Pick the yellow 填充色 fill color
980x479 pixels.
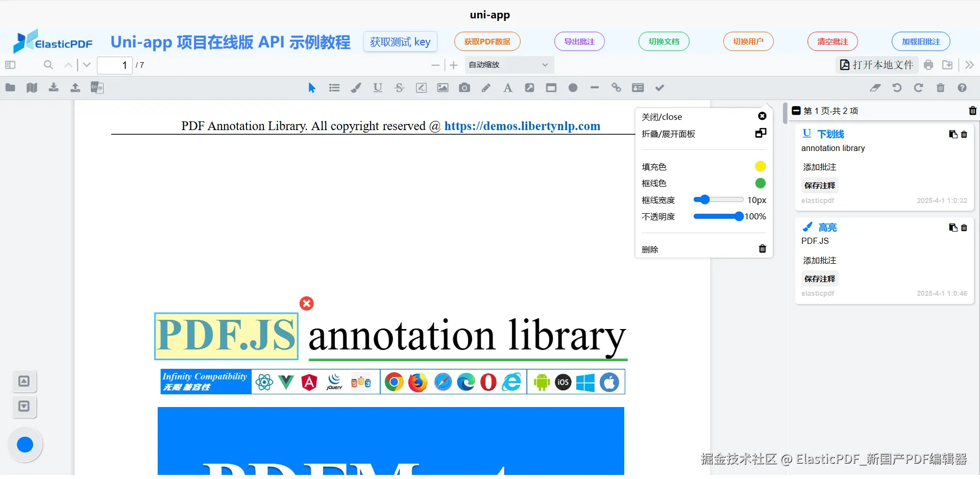point(760,166)
